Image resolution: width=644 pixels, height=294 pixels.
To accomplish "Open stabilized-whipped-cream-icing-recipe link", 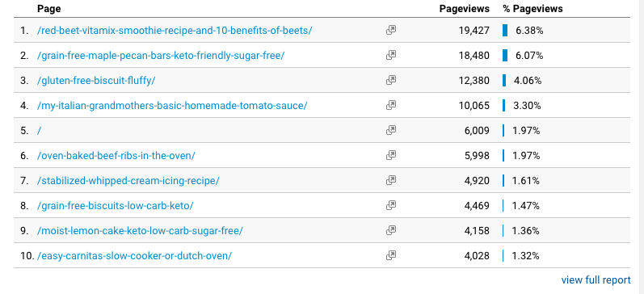I will coord(128,181).
